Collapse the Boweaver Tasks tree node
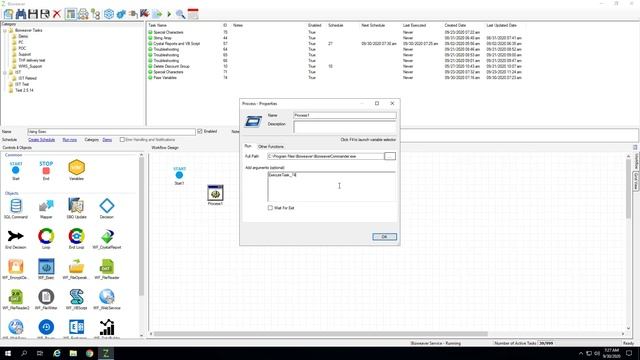Screen dimensions: 640x360 (4, 30)
